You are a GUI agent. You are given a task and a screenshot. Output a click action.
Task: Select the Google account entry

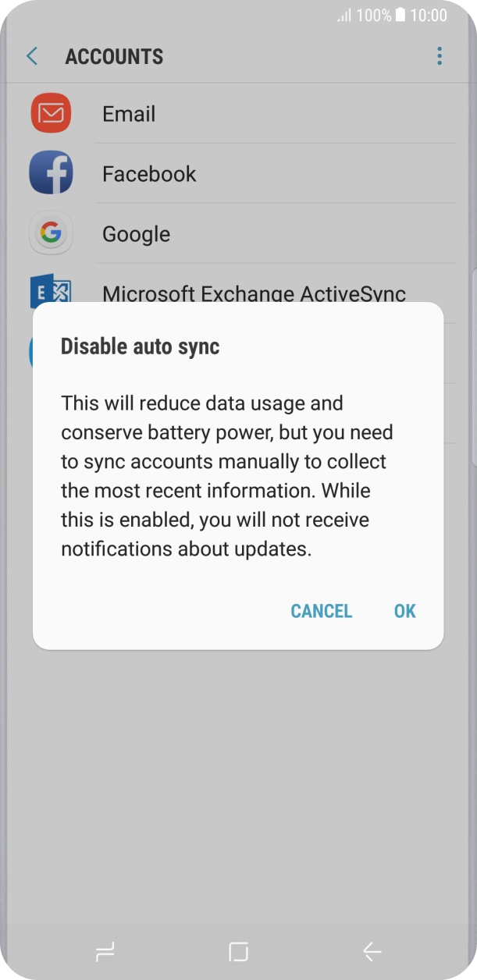(136, 234)
